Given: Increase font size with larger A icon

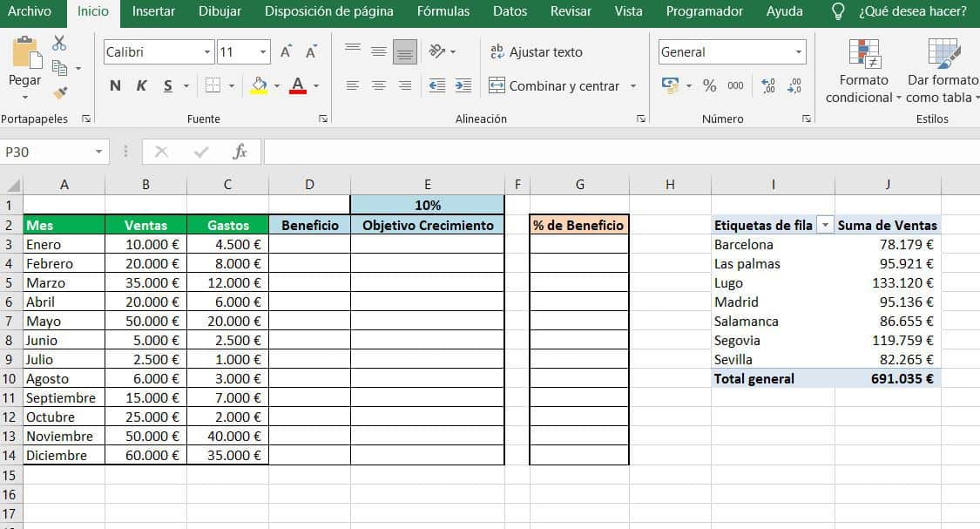Looking at the screenshot, I should (286, 52).
